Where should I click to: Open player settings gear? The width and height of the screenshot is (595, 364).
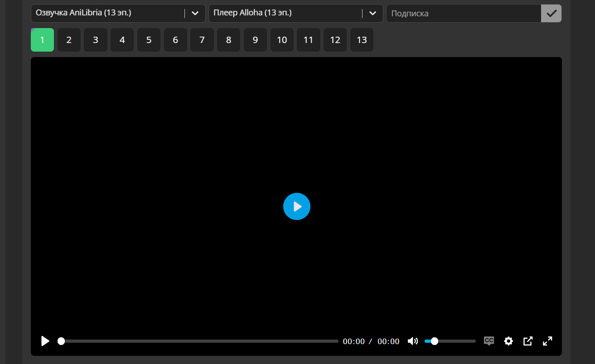pos(508,341)
